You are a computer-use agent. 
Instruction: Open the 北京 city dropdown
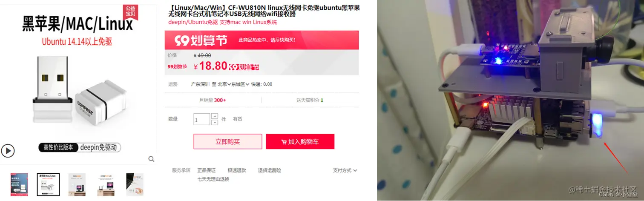[224, 84]
